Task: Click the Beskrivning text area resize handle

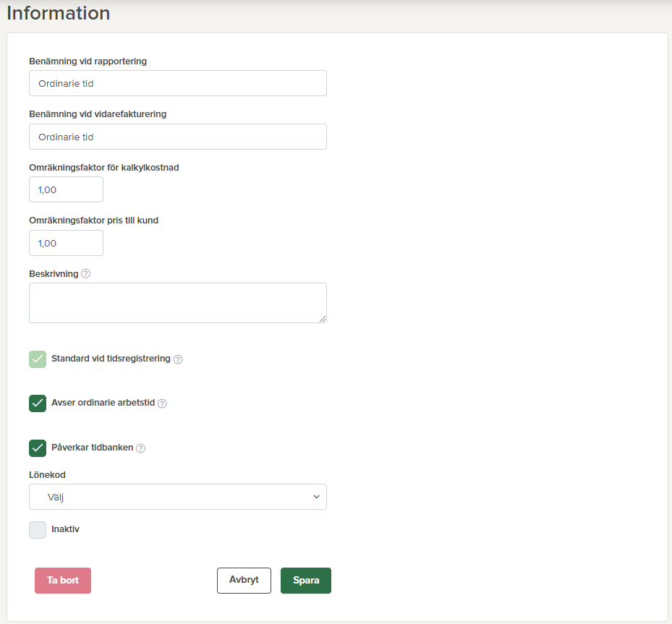Action: 323,319
